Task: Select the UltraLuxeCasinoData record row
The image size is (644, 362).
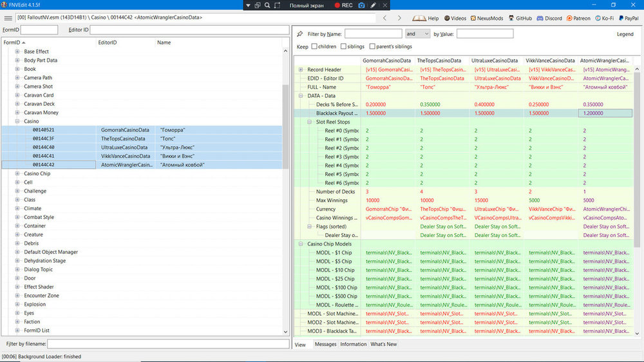Action: (x=142, y=147)
